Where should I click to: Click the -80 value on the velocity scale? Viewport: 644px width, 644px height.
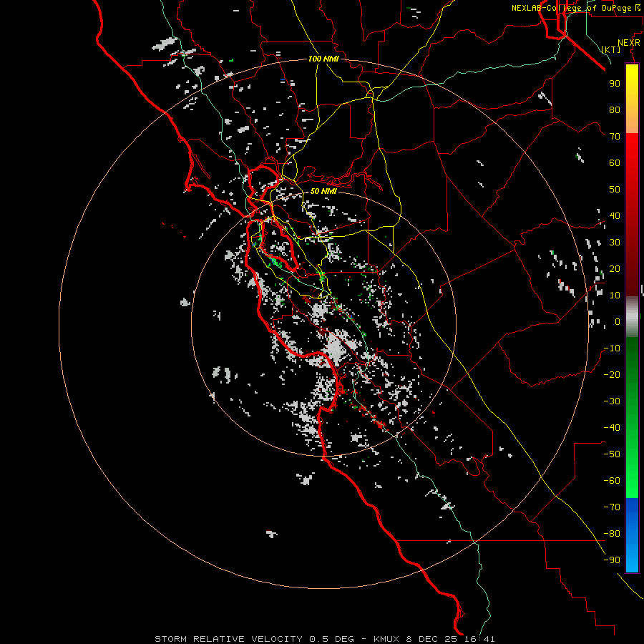(x=612, y=534)
